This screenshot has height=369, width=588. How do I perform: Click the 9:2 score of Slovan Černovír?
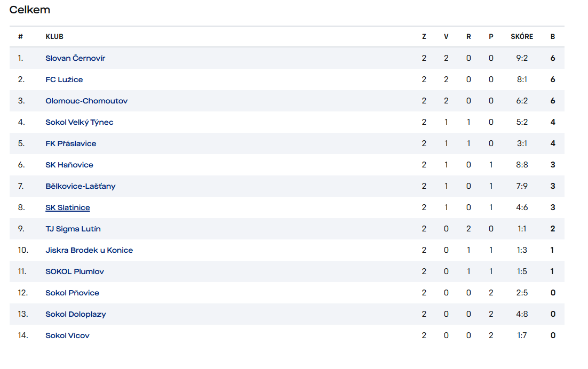pyautogui.click(x=522, y=58)
